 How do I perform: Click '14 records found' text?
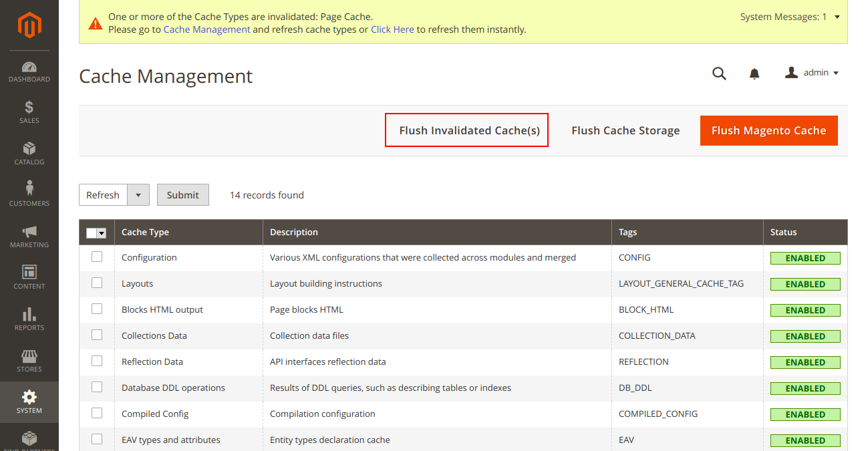(267, 195)
